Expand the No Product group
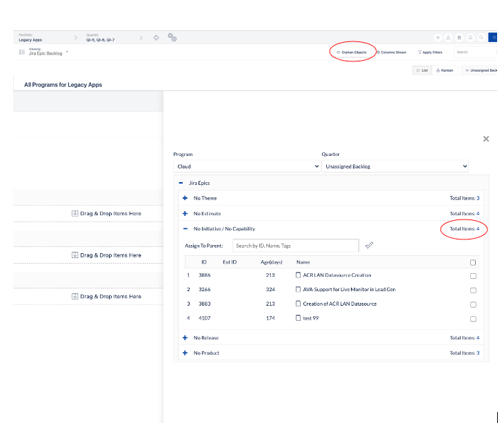This screenshot has width=504, height=423. (x=185, y=353)
